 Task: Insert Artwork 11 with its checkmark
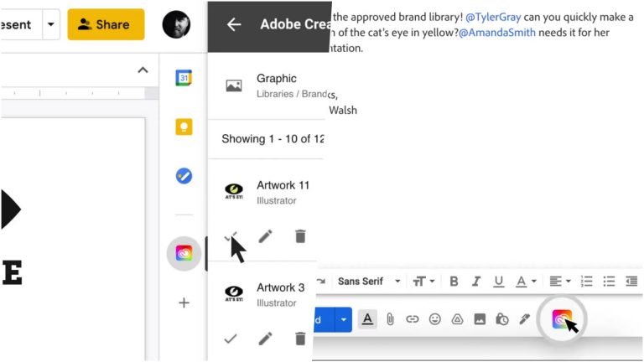[x=231, y=236]
